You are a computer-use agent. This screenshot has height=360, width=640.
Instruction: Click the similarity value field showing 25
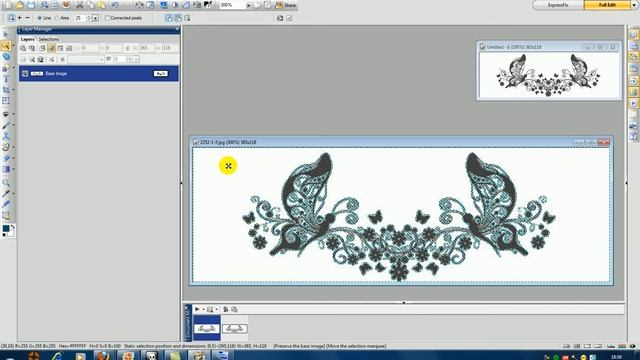(80, 18)
